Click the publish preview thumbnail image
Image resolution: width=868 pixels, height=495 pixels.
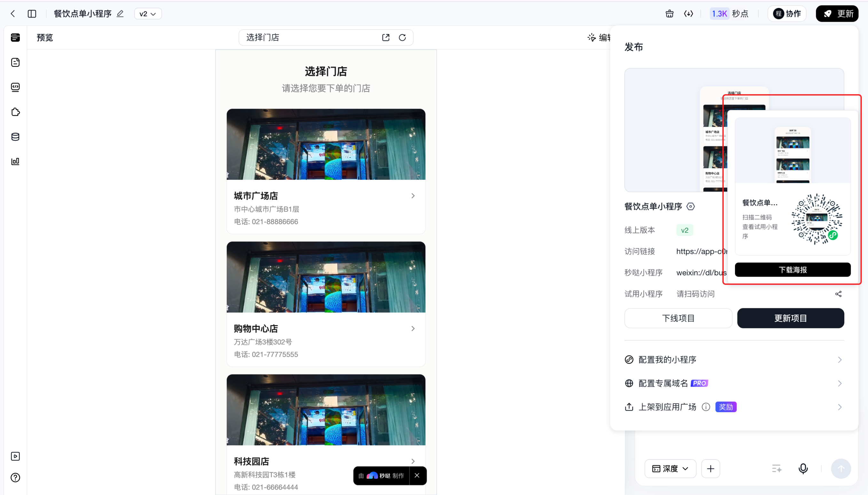734,130
